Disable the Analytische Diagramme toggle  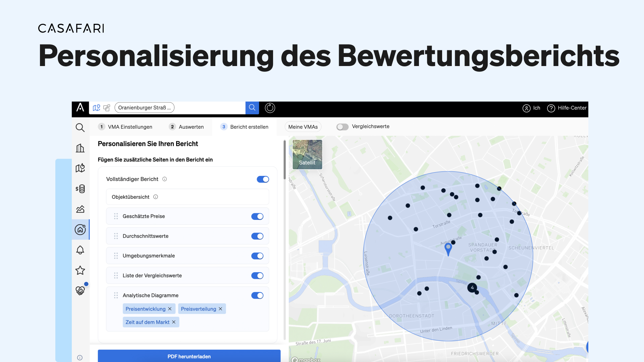257,295
